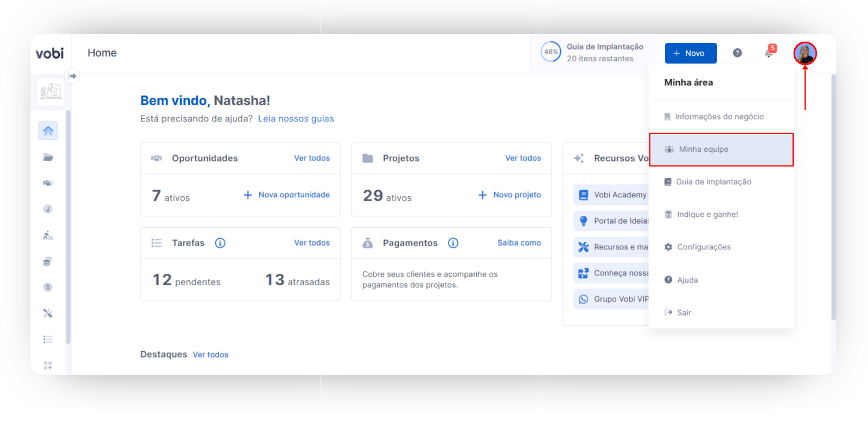Open the open-folder icon in the sidebar
The image size is (868, 423).
click(48, 157)
